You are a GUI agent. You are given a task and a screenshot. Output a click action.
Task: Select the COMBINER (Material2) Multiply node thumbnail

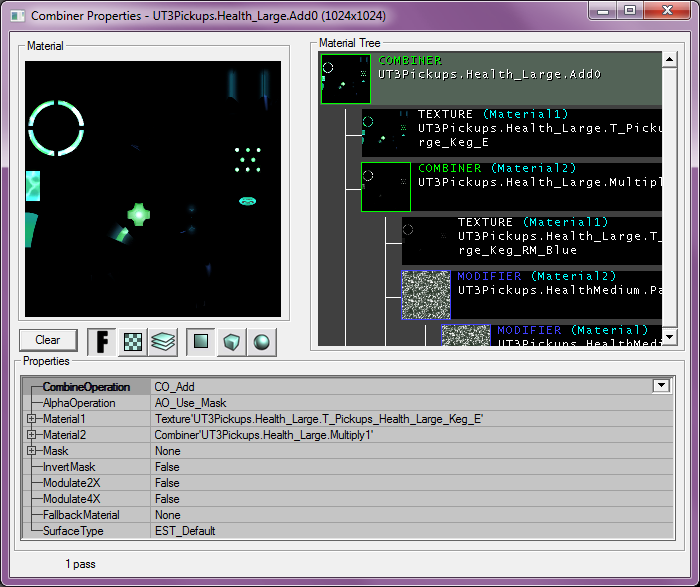tap(386, 186)
